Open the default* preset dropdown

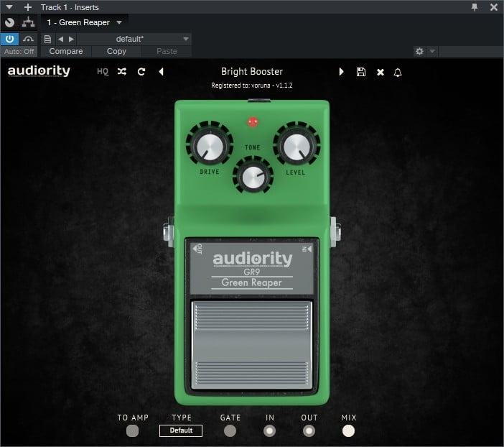click(134, 39)
